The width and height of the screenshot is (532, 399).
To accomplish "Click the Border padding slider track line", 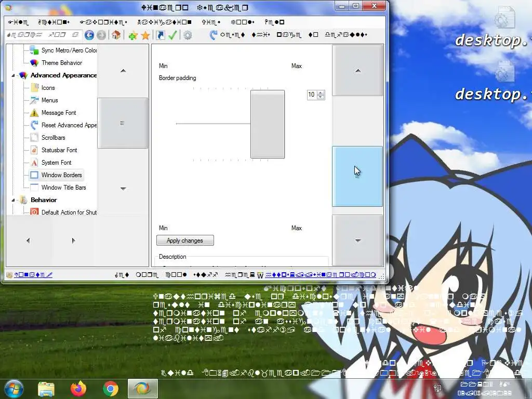I will click(x=213, y=124).
